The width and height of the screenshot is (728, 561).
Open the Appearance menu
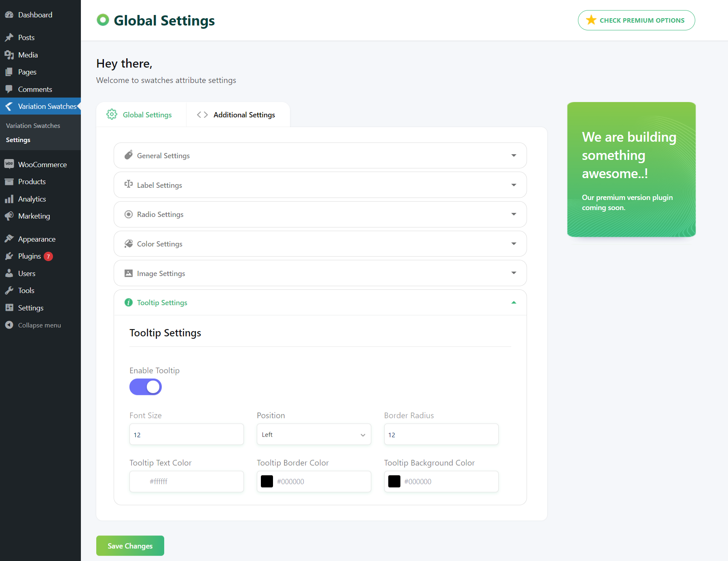(x=40, y=239)
